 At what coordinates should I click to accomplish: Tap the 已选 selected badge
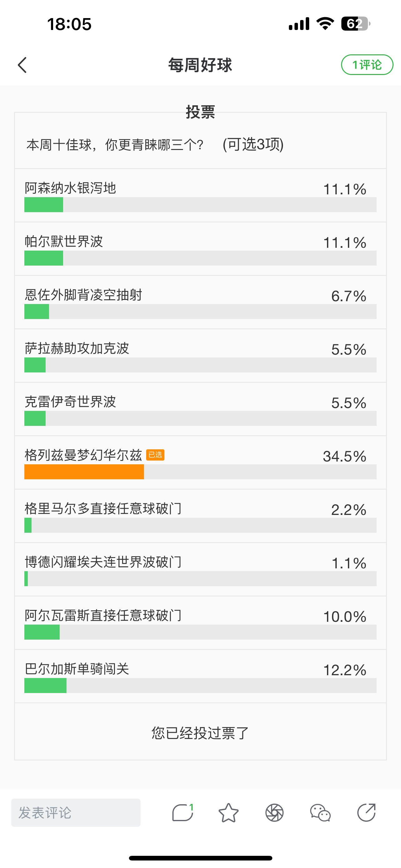pyautogui.click(x=155, y=455)
